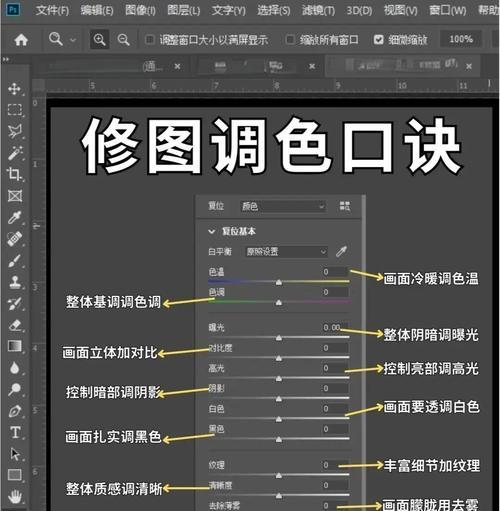Screen dimensions: 500x511
Task: Click the 色调 slider handle
Action: (279, 302)
